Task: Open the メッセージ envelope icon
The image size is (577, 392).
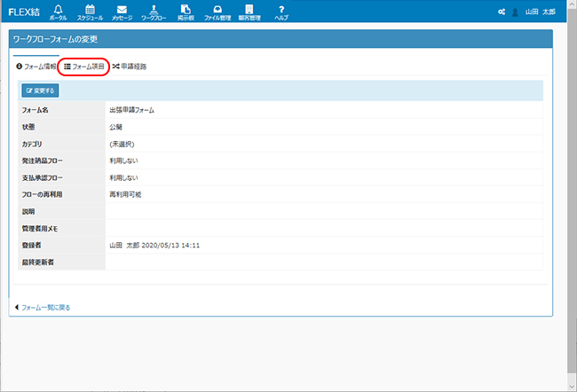Action: point(122,12)
